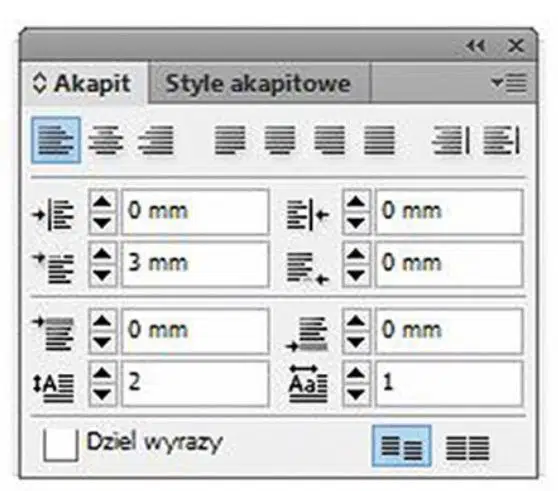Select Align away from spine icon
This screenshot has height=491, width=558.
point(502,140)
